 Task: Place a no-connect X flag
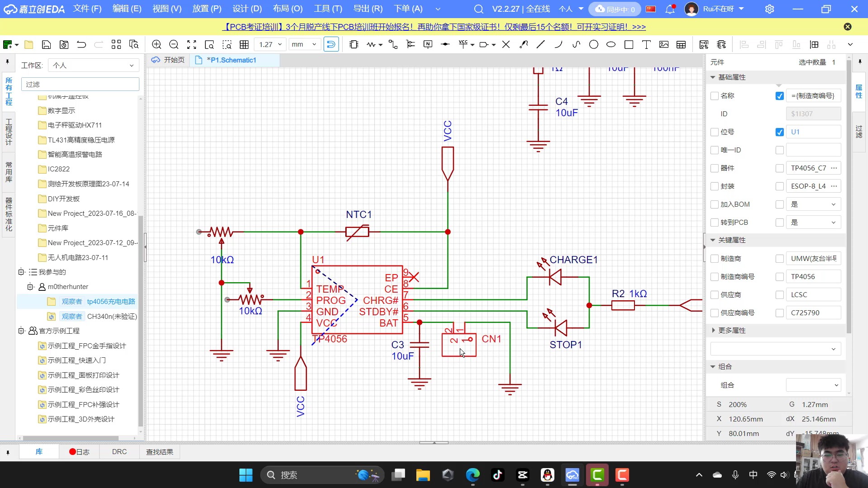506,44
